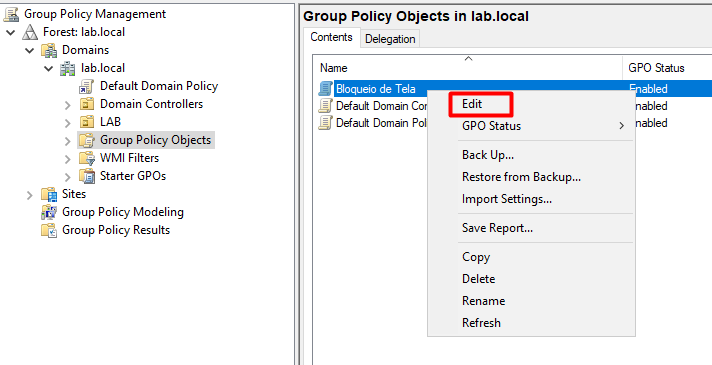This screenshot has height=365, width=712.
Task: Select WMI Filters tree label
Action: pyautogui.click(x=129, y=158)
